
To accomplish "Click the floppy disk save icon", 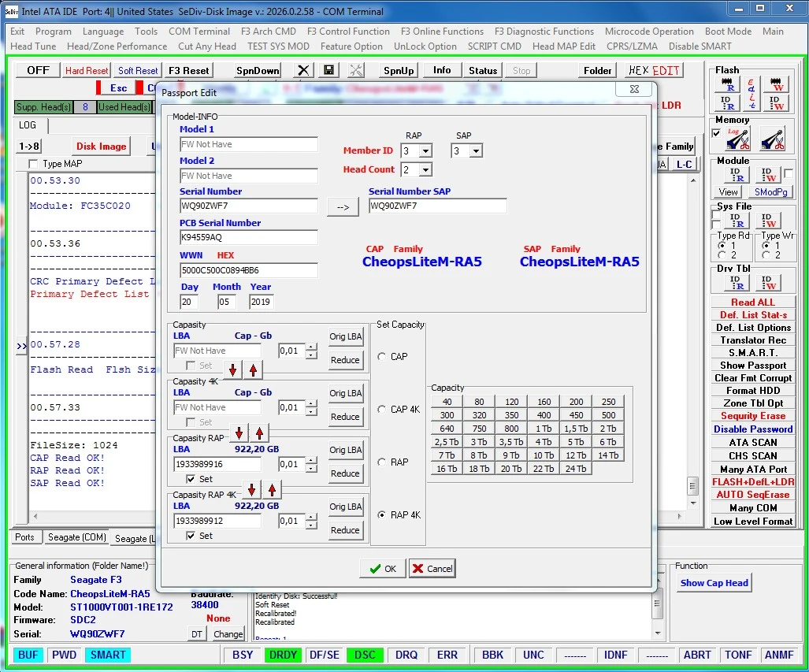I will tap(328, 70).
